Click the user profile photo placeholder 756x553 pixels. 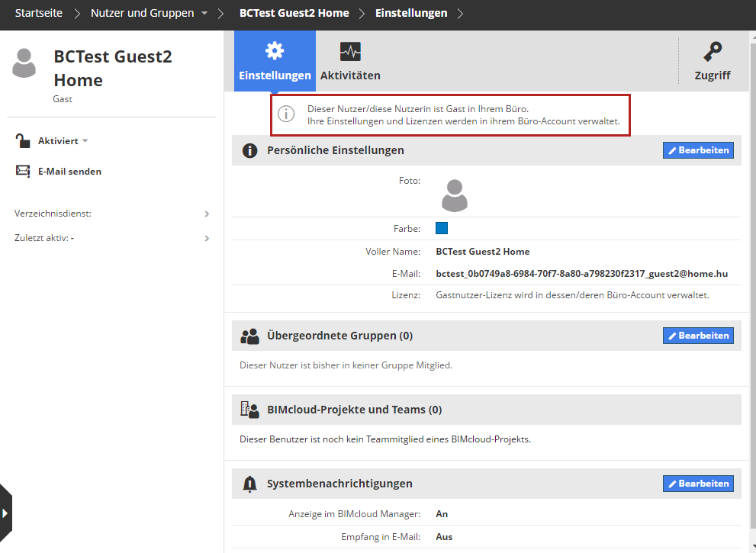click(x=454, y=195)
